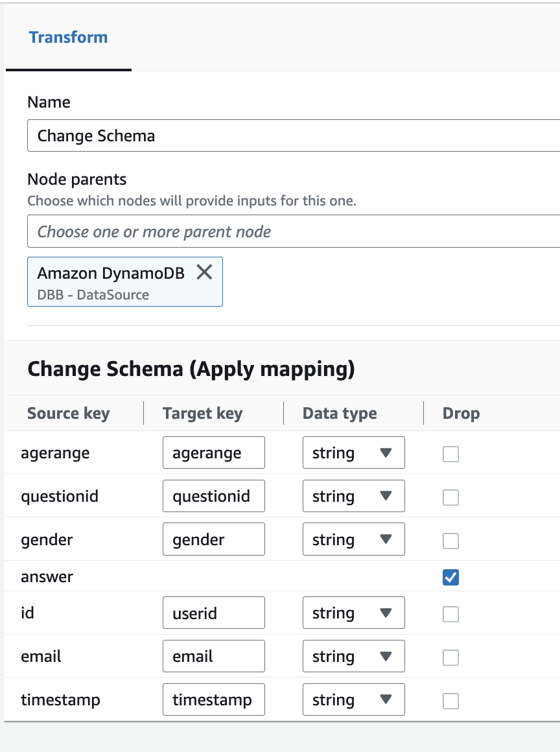
Task: Click the email target key text box
Action: click(x=213, y=656)
